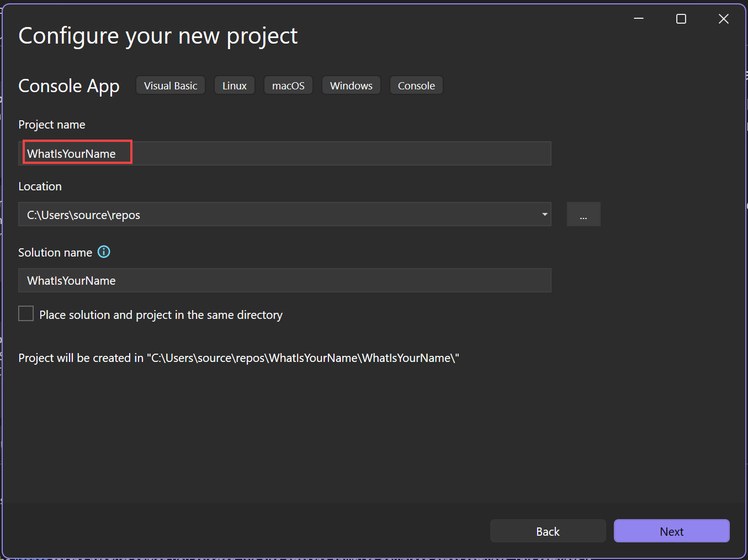Minimize the project configuration window
Screen dimensions: 748x560
click(639, 18)
